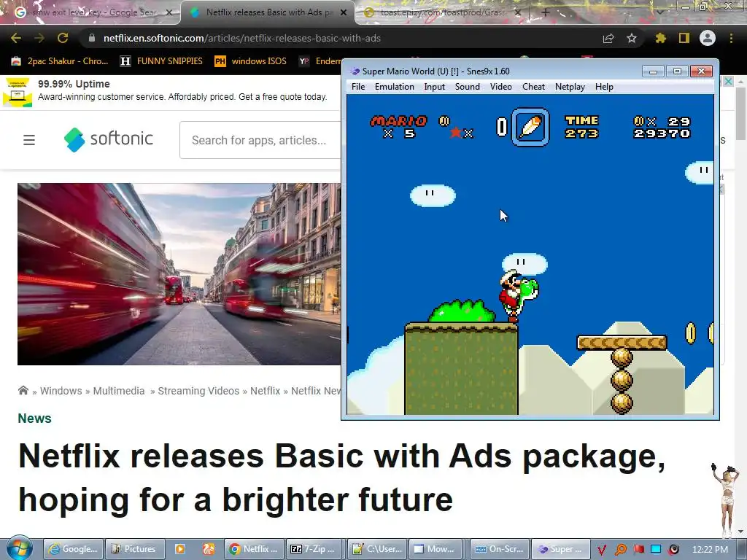Open Snes9x File menu
The height and width of the screenshot is (560, 747).
358,87
